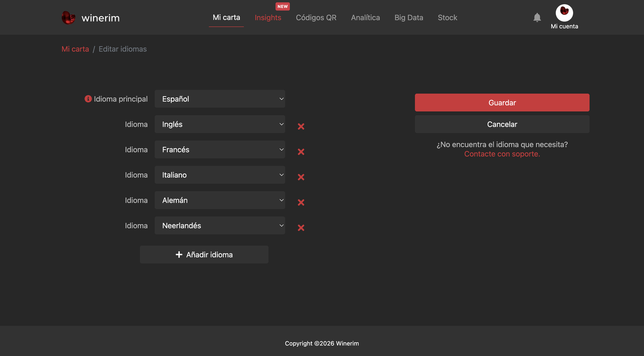Click the Copyright ©2026 Winerim text
The width and height of the screenshot is (644, 356).
pos(322,343)
